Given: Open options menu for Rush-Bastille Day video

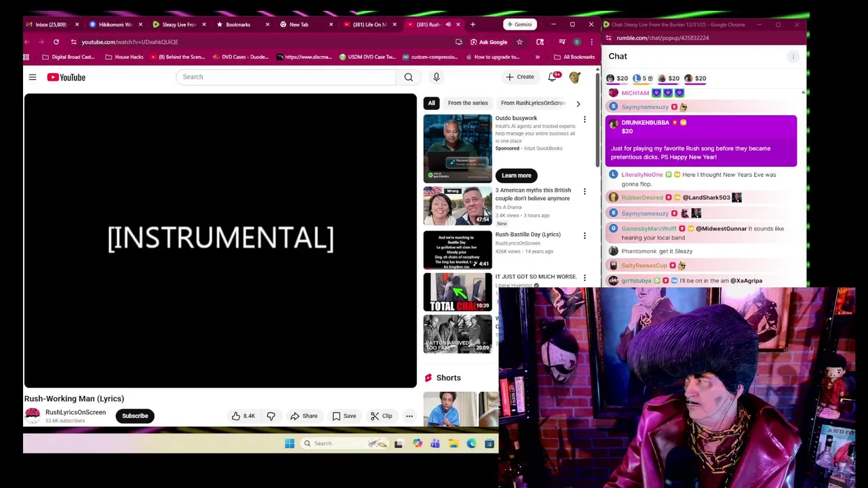Looking at the screenshot, I should pyautogui.click(x=585, y=236).
